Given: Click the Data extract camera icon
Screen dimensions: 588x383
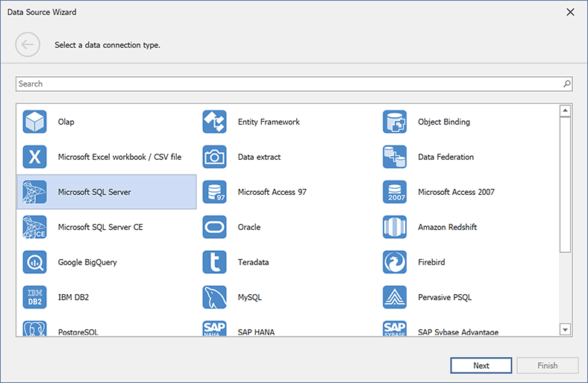Looking at the screenshot, I should click(214, 157).
